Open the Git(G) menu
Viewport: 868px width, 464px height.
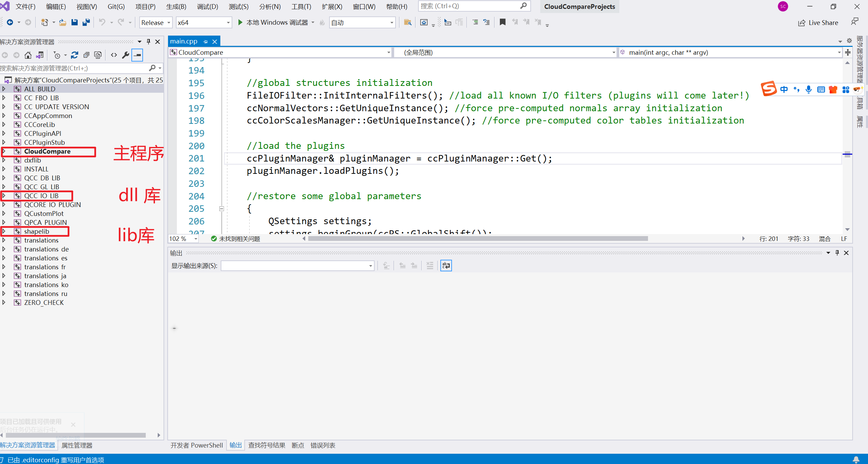click(116, 7)
